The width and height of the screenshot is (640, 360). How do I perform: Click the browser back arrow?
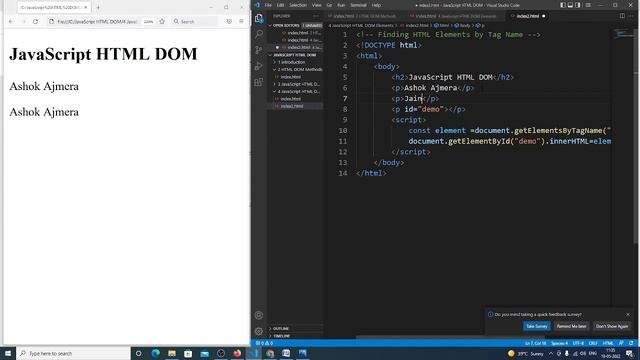coord(11,21)
